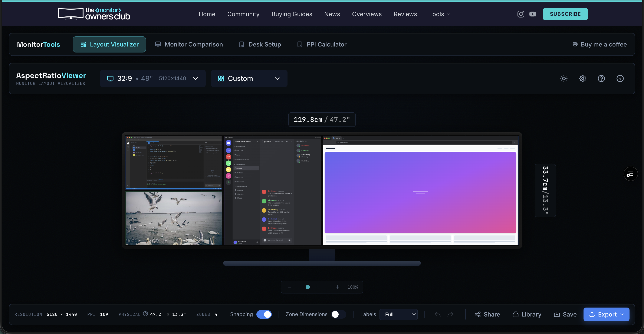Toggle light theme with sun icon

[564, 79]
